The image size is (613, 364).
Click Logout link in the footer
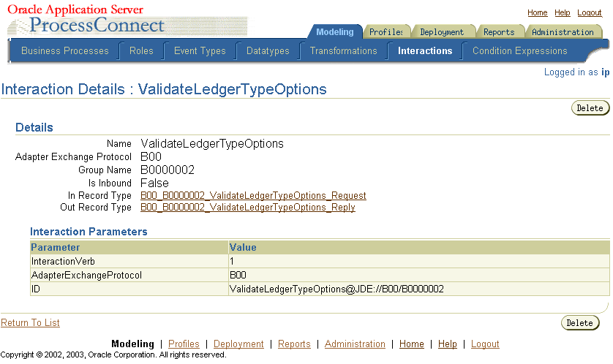click(x=485, y=344)
